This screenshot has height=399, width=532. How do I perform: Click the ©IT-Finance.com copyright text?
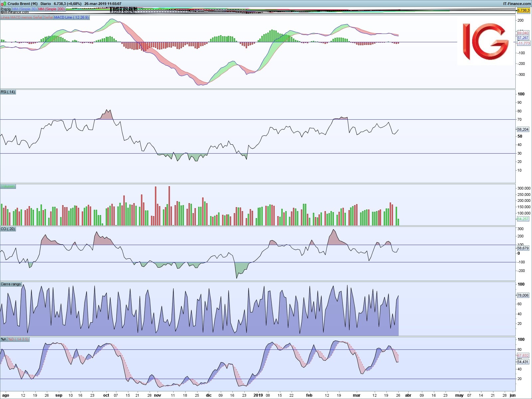click(15, 12)
